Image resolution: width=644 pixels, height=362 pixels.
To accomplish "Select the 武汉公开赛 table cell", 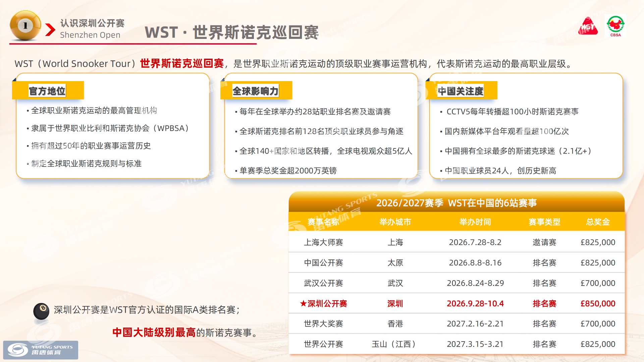I will coord(323,283).
